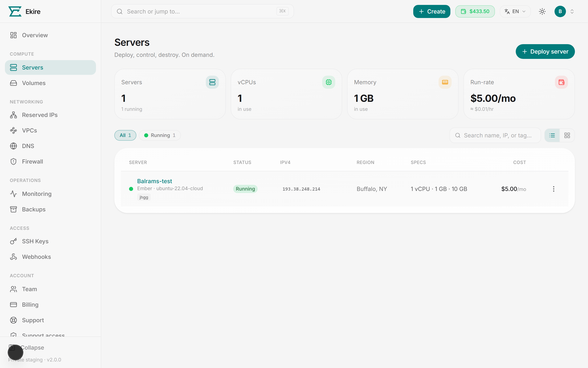Click the Firewall shield icon
This screenshot has width=588, height=368.
point(13,162)
